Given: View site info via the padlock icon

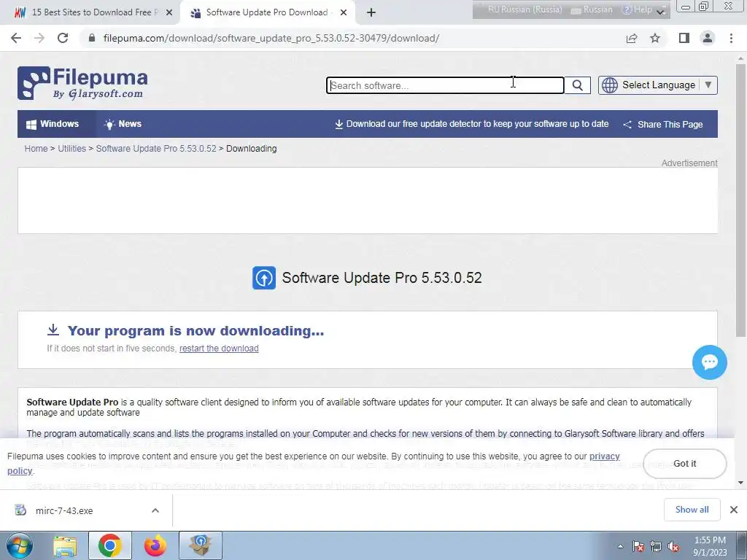Looking at the screenshot, I should (x=92, y=38).
